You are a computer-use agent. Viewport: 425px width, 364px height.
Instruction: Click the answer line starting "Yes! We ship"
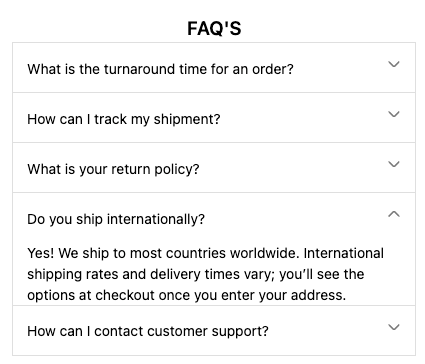205,253
